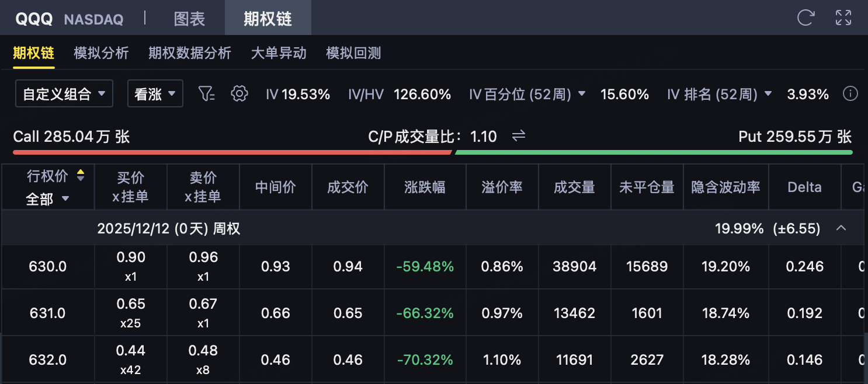Open the 模拟分析 sub-tab

coord(101,53)
